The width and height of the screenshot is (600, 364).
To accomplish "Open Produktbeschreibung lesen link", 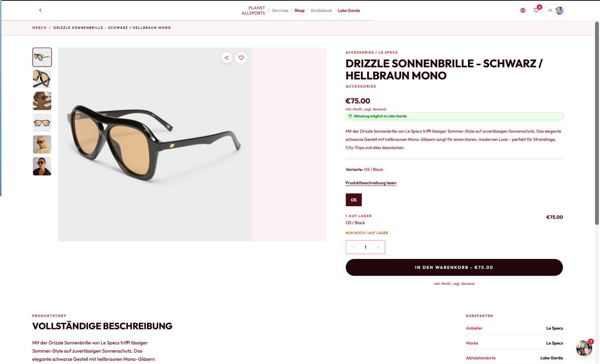I will 371,183.
